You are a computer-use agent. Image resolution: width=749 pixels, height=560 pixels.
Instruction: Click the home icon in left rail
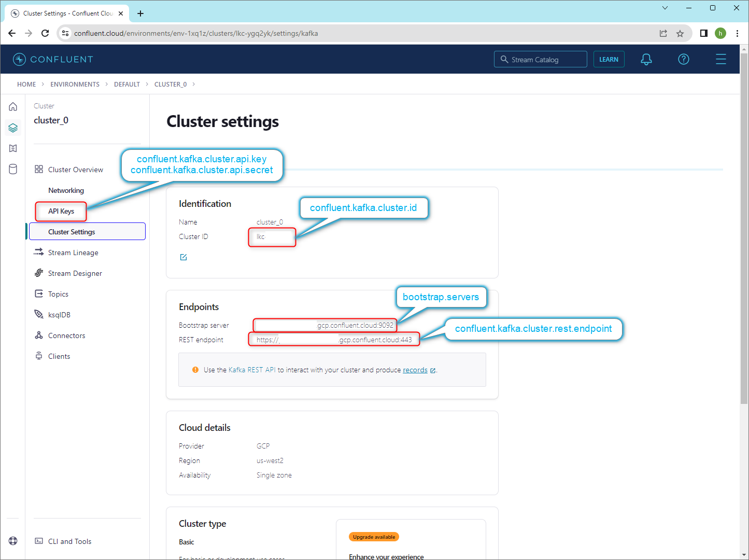click(x=13, y=107)
